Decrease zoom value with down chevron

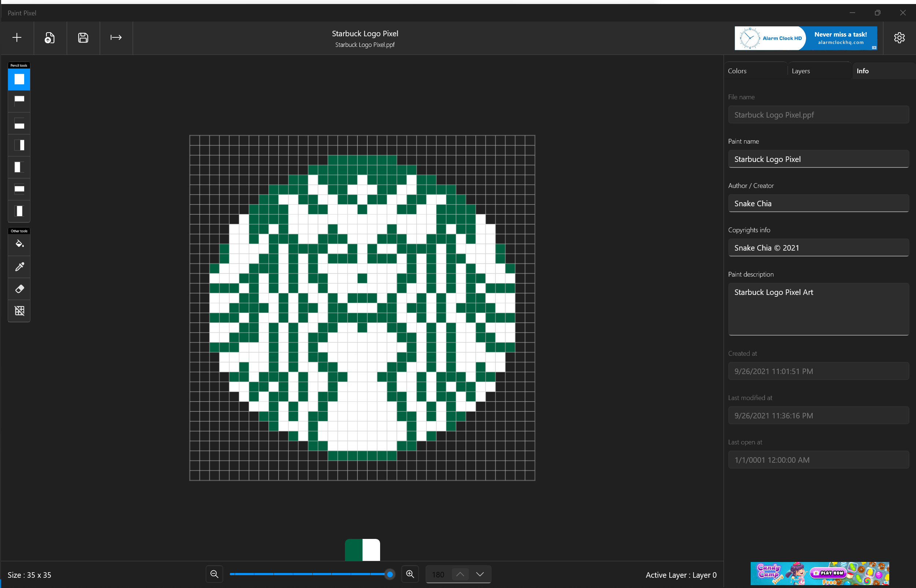(x=480, y=574)
